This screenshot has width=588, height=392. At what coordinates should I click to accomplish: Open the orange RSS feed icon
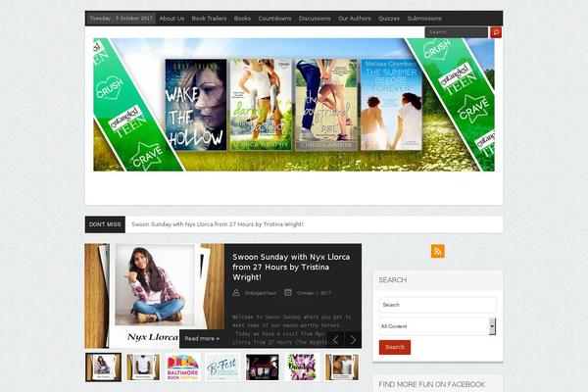438,251
